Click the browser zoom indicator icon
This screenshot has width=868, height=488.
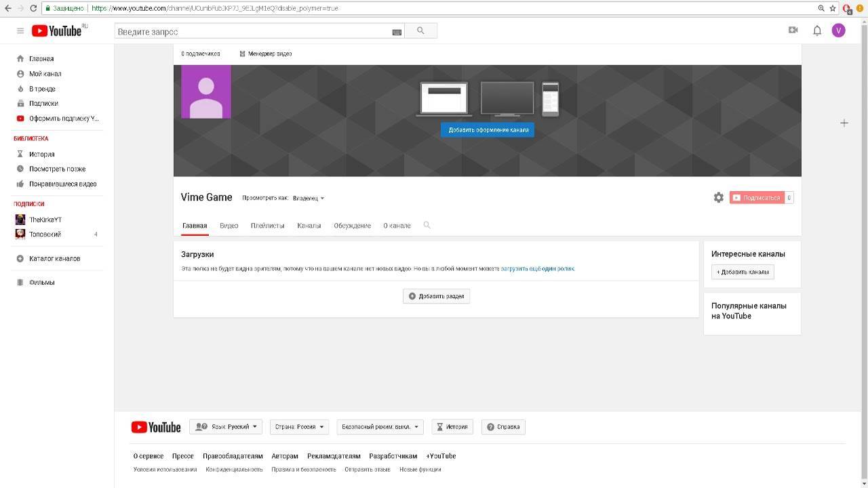[x=821, y=8]
